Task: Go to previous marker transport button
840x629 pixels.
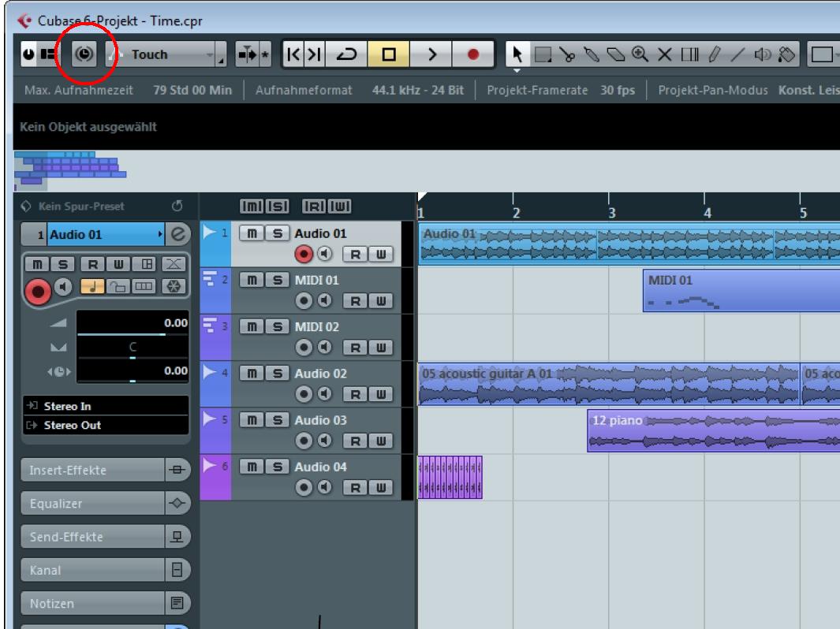Action: (293, 54)
